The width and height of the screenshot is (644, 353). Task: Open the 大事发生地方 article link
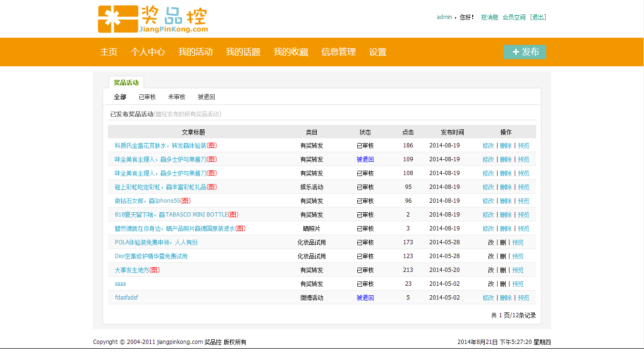tap(132, 270)
